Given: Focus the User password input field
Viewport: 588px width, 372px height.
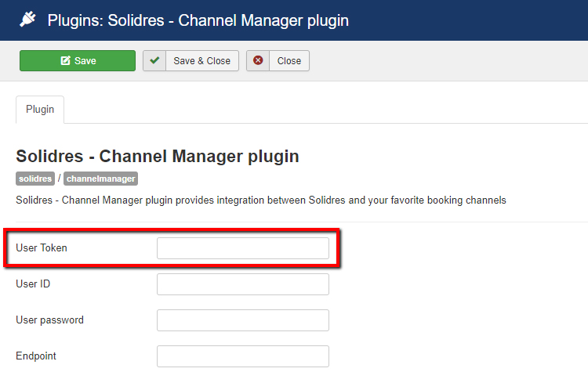Looking at the screenshot, I should [x=243, y=320].
